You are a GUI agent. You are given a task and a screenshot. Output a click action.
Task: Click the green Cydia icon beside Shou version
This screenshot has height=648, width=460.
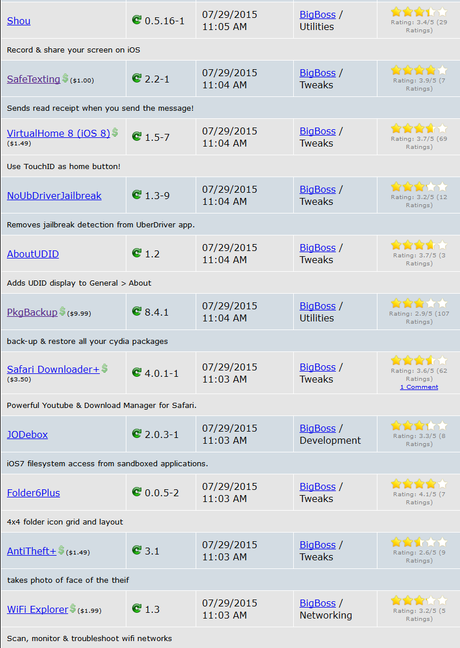click(x=136, y=19)
